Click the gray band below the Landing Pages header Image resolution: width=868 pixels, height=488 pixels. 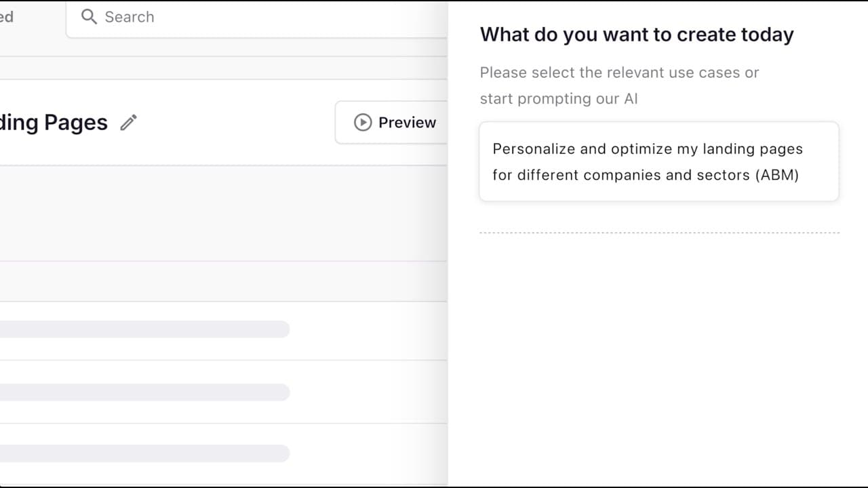(224, 213)
